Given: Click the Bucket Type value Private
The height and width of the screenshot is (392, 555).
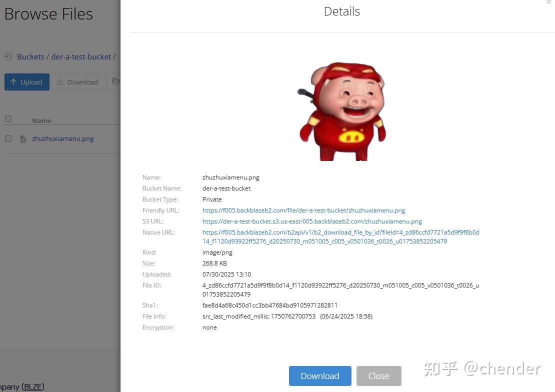Looking at the screenshot, I should click(x=212, y=199).
